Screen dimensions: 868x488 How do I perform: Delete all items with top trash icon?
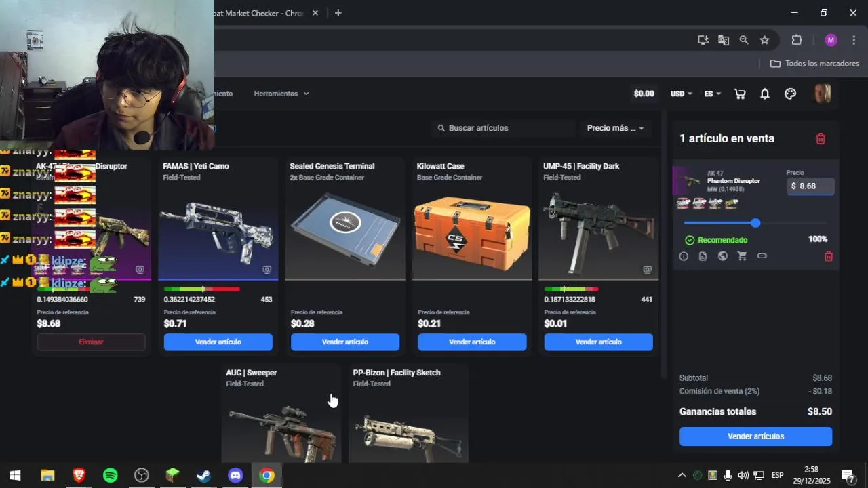tap(821, 138)
